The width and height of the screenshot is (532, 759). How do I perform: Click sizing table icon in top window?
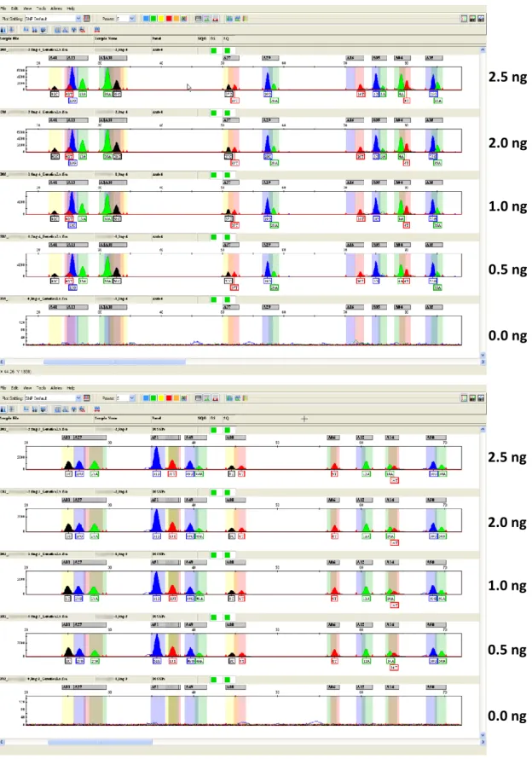point(206,19)
